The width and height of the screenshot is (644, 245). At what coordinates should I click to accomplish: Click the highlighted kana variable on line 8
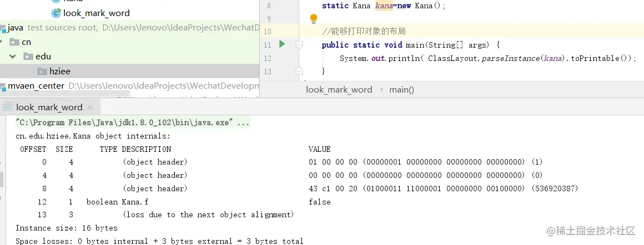coord(384,6)
